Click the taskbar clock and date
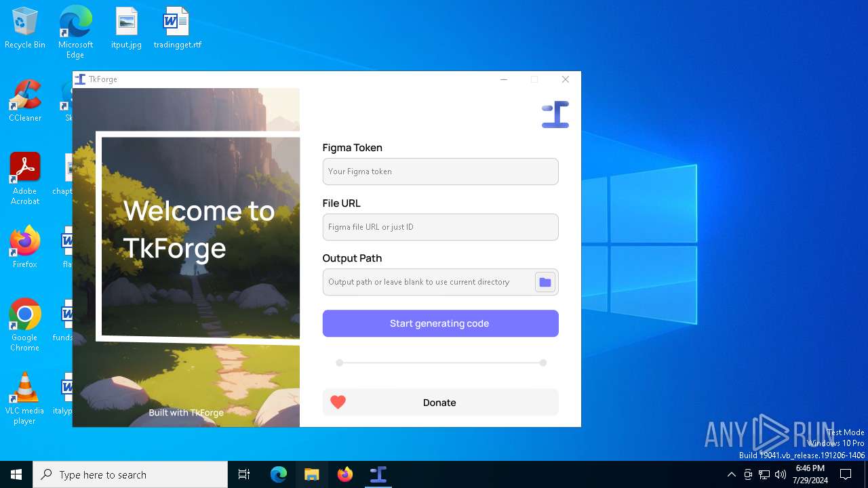This screenshot has width=868, height=488. tap(810, 474)
